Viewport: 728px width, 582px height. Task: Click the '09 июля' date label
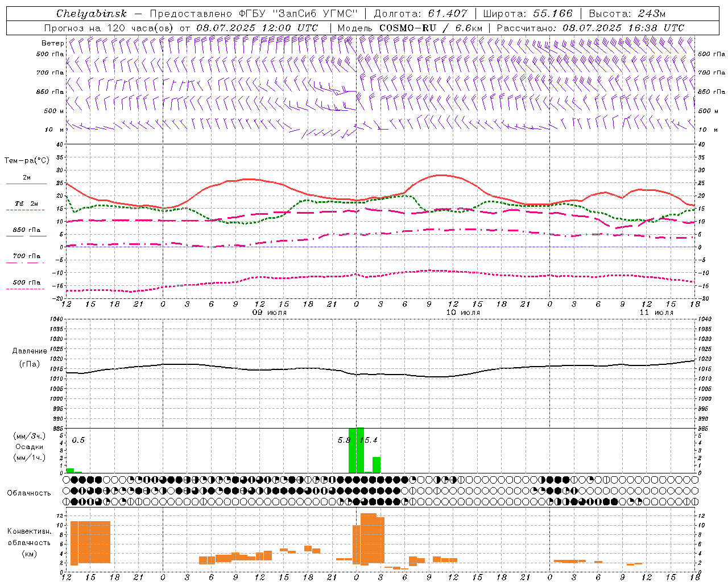tap(270, 313)
